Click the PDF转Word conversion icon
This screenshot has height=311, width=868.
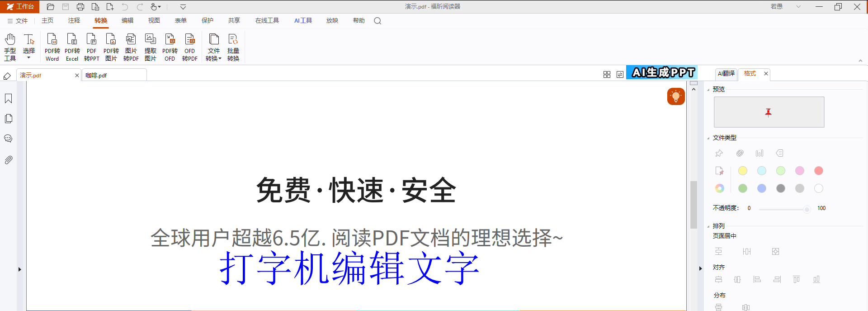[x=52, y=47]
